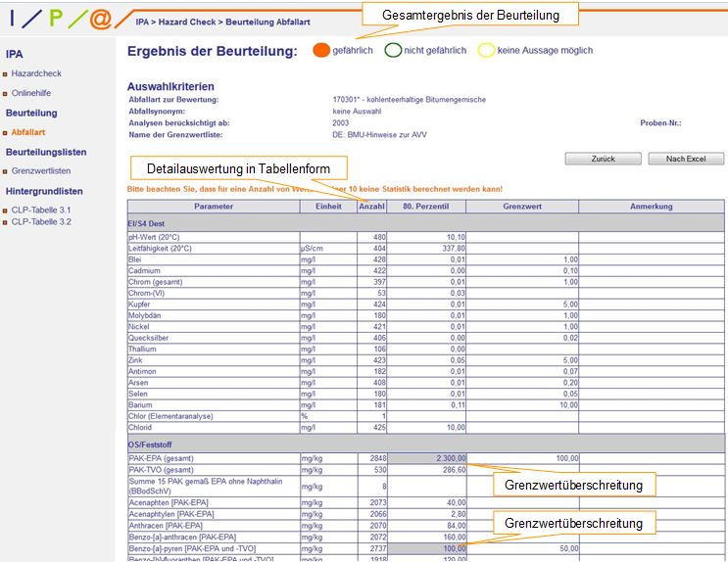
Task: Click the Grenzwert column header
Action: 522,207
